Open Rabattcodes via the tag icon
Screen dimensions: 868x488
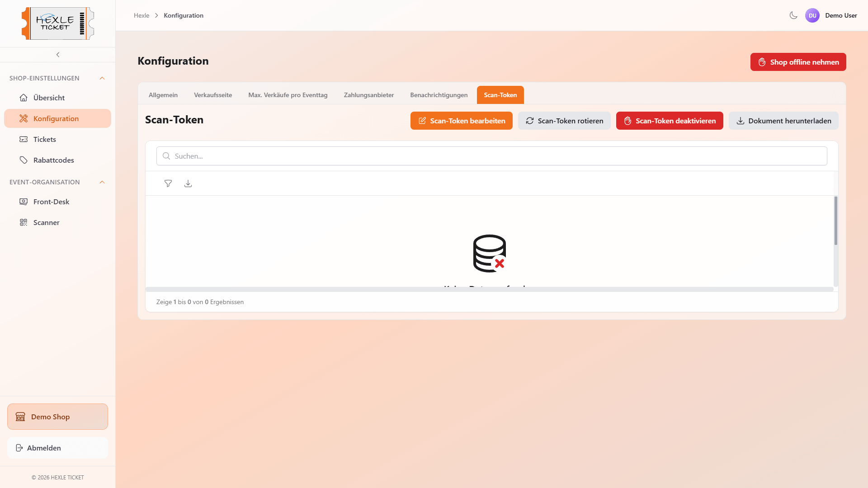click(23, 160)
